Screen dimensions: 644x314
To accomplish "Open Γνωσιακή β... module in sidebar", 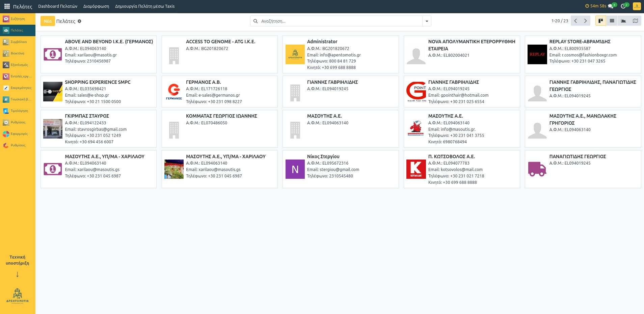I will tap(18, 99).
